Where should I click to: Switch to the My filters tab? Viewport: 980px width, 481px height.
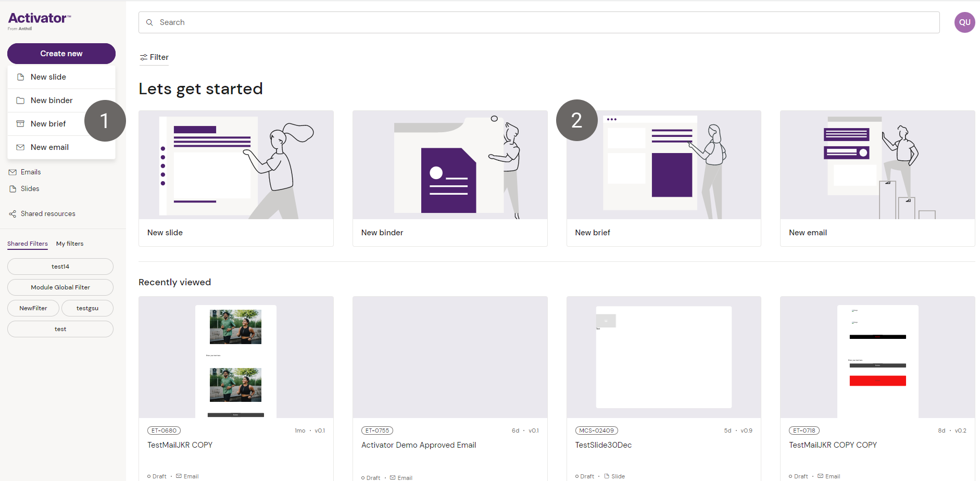(70, 244)
